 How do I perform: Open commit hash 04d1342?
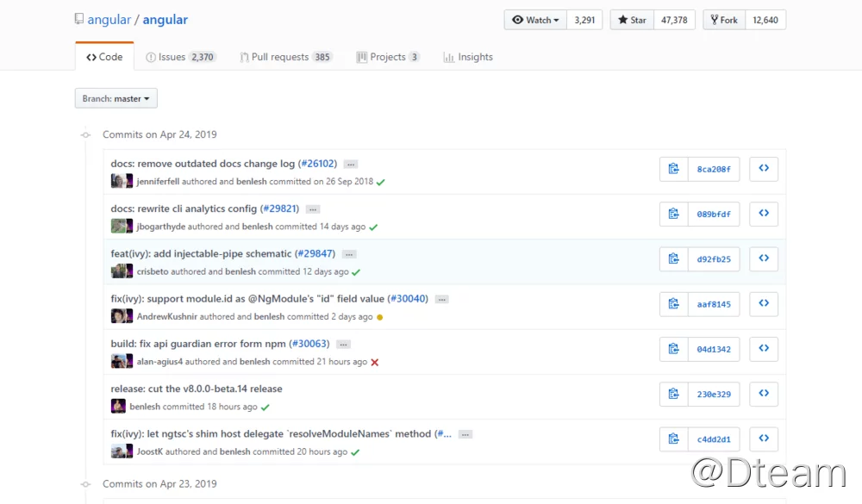click(x=714, y=349)
